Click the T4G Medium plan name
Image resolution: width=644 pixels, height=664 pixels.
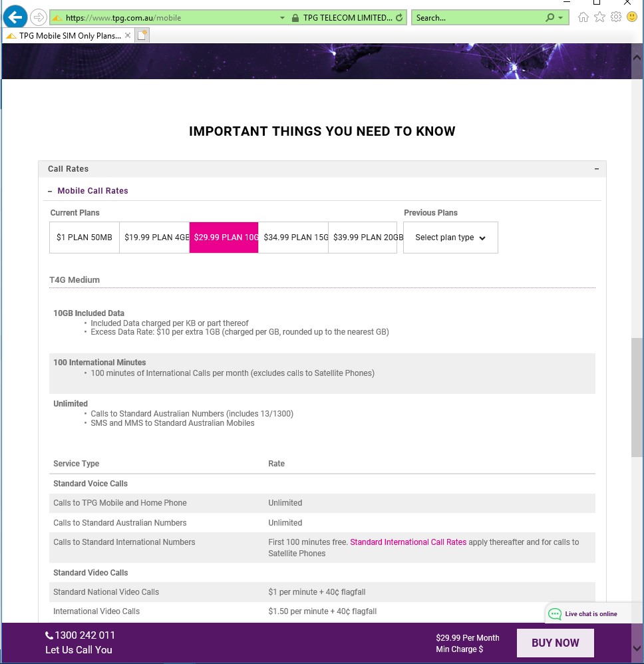pyautogui.click(x=75, y=280)
